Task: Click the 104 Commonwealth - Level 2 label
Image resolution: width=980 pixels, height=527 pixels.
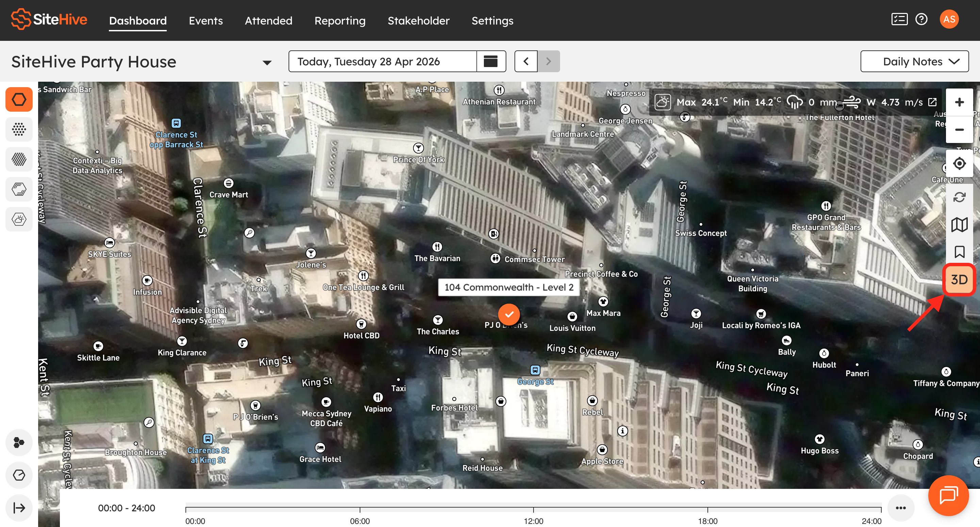Action: click(x=509, y=287)
